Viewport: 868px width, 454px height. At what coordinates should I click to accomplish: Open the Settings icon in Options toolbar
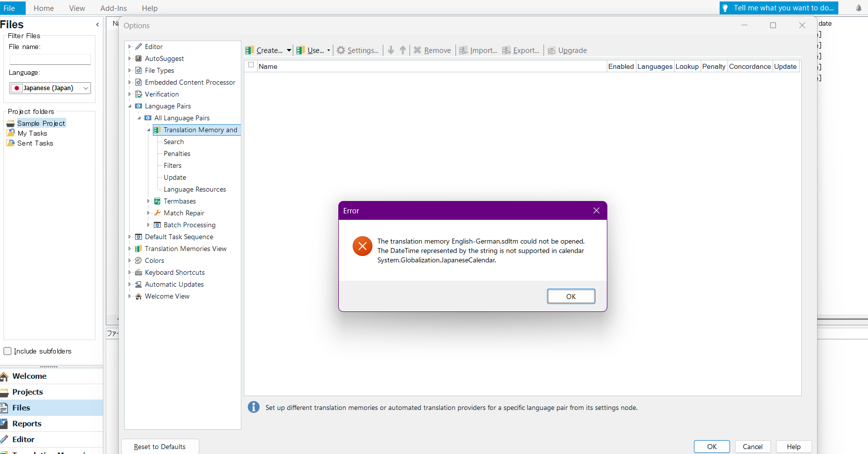[341, 50]
